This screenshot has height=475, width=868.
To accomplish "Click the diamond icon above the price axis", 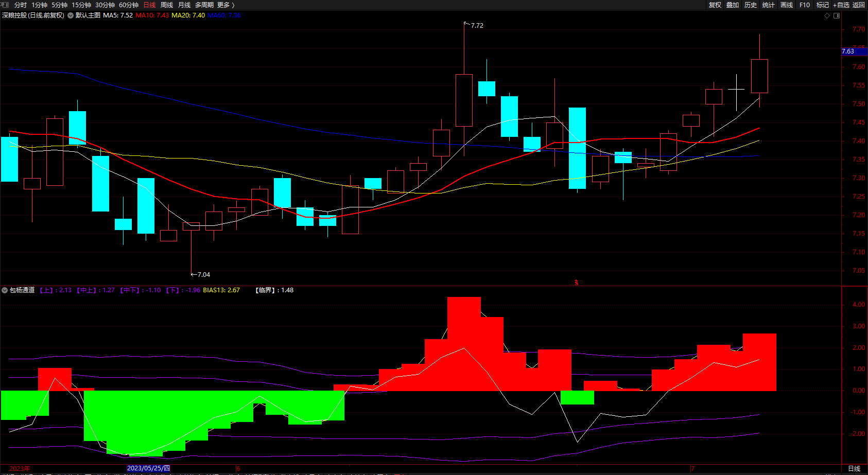I will (827, 15).
